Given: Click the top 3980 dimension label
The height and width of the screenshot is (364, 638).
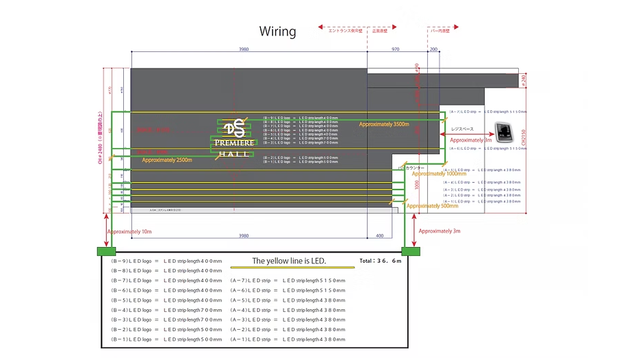Looking at the screenshot, I should point(244,49).
